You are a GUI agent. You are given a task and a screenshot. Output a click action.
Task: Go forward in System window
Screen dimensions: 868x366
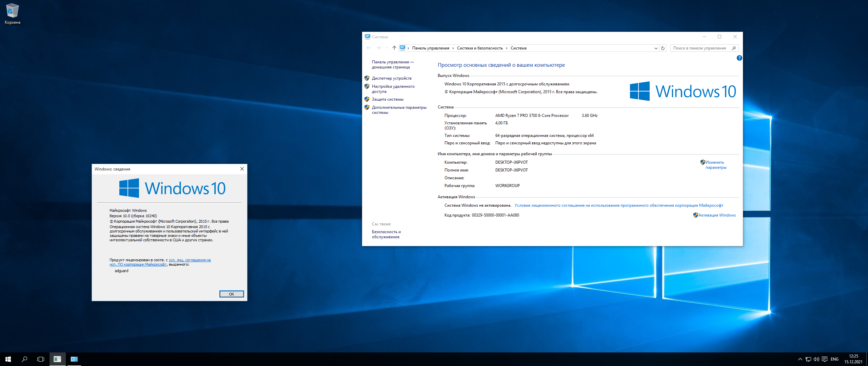pos(379,48)
